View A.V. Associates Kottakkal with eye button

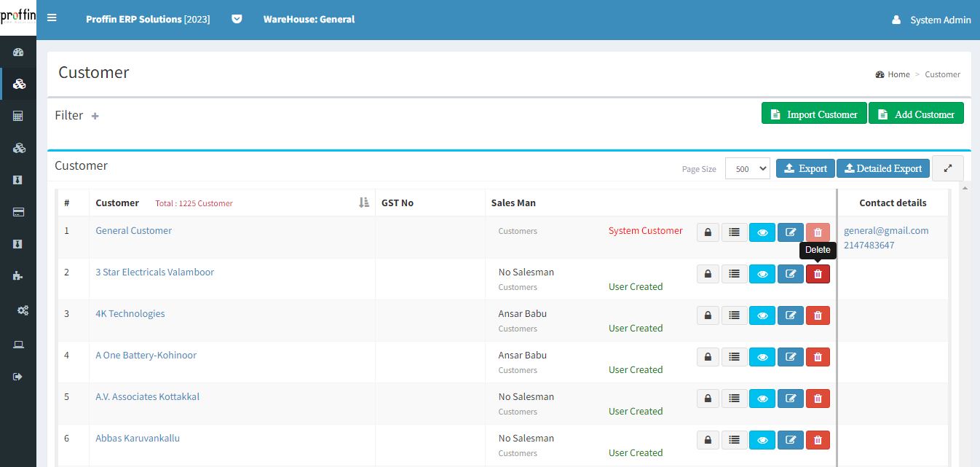762,399
